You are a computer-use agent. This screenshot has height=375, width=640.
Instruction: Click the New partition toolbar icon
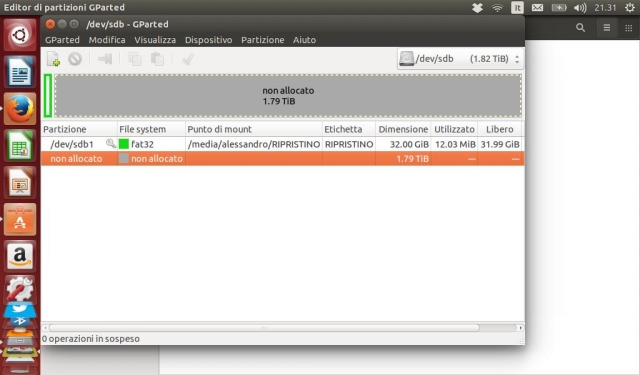[53, 59]
